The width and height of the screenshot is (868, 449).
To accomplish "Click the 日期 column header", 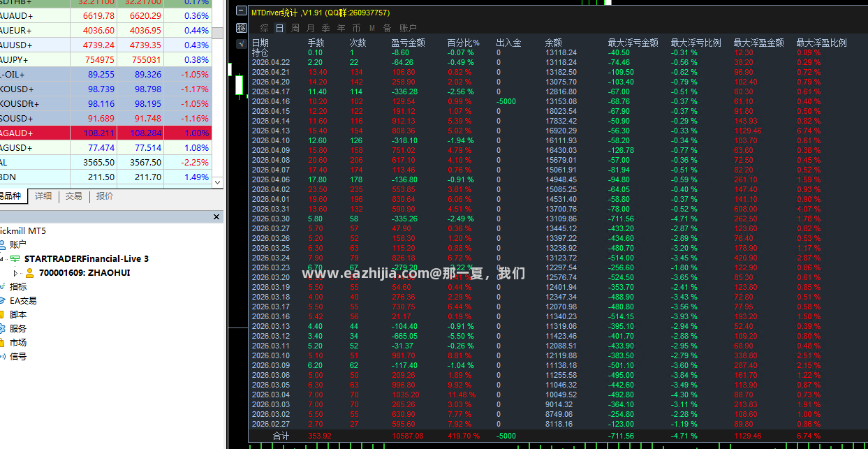I will pyautogui.click(x=260, y=43).
